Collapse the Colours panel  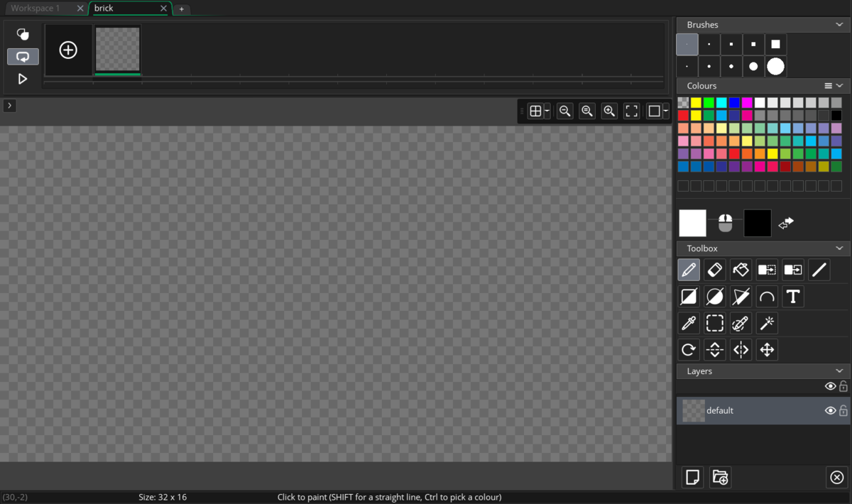[x=839, y=86]
